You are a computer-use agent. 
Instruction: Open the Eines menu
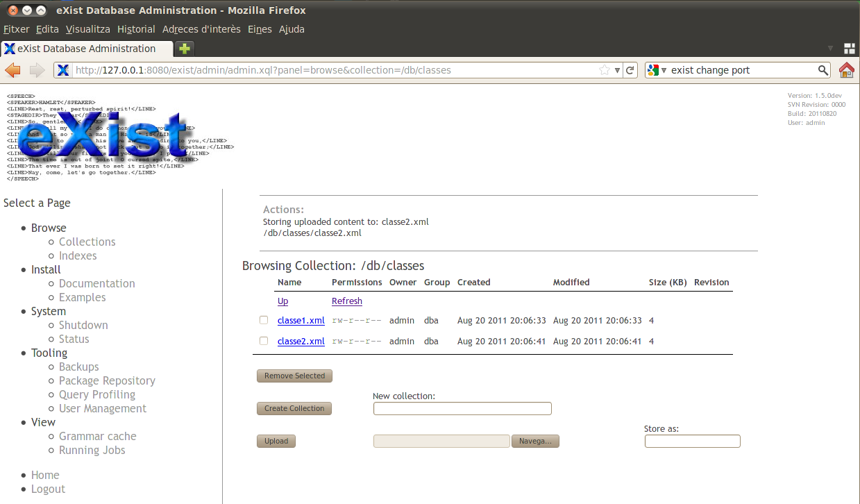(260, 29)
